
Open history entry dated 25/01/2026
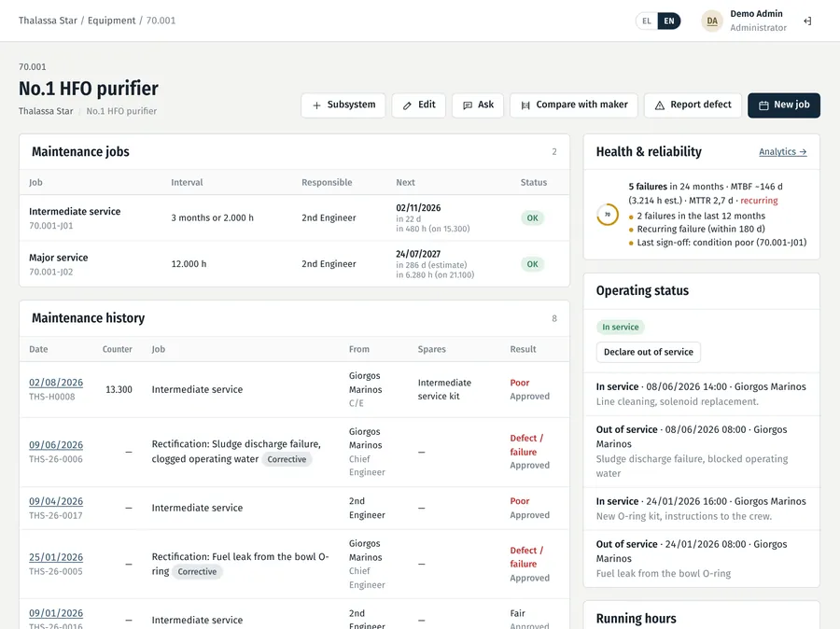click(x=56, y=557)
